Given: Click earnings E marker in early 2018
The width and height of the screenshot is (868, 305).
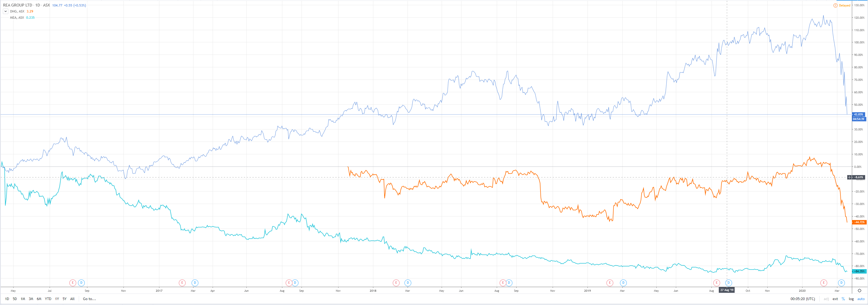Looking at the screenshot, I should [x=396, y=283].
